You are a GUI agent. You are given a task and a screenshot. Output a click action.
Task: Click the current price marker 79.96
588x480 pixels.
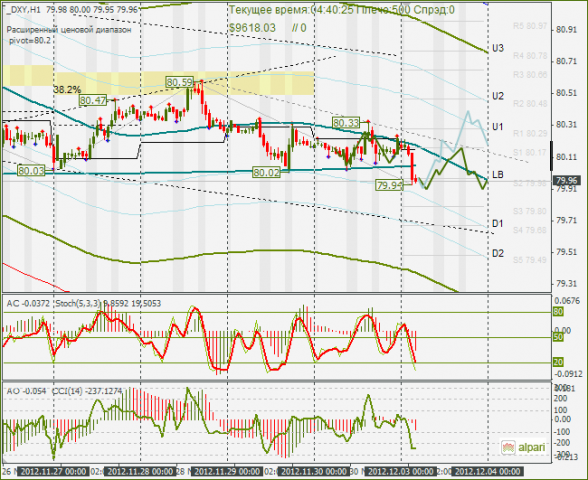[567, 181]
